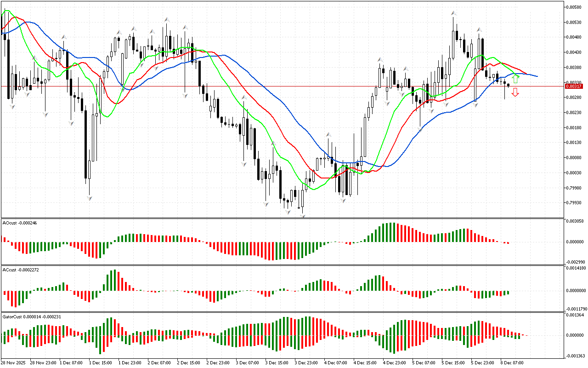Click the 8 Dec 07:00 time label

coord(511,363)
